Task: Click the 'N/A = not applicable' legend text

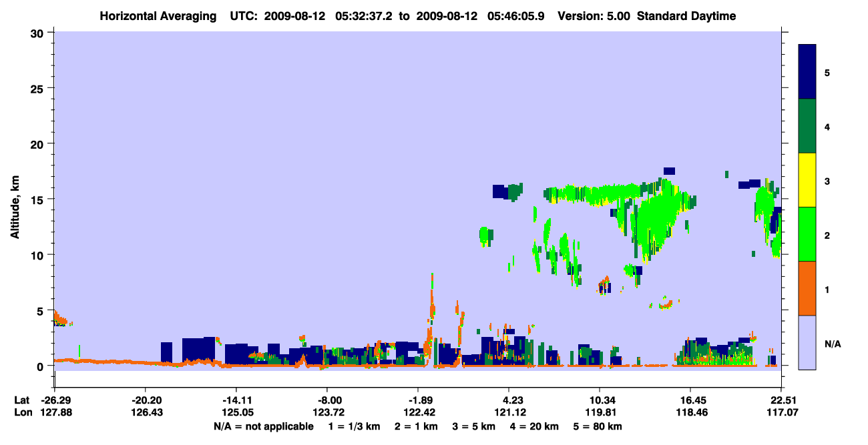Action: 263,426
